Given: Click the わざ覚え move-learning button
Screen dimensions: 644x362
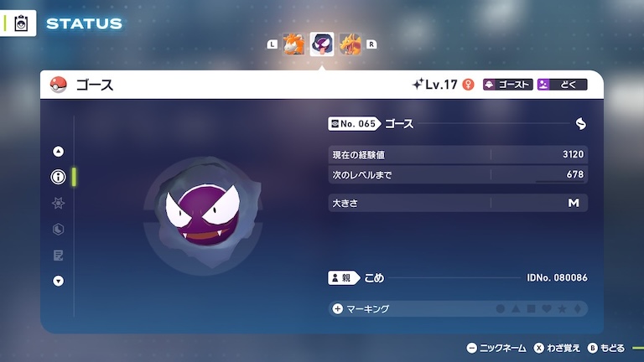Looking at the screenshot, I should tap(557, 348).
